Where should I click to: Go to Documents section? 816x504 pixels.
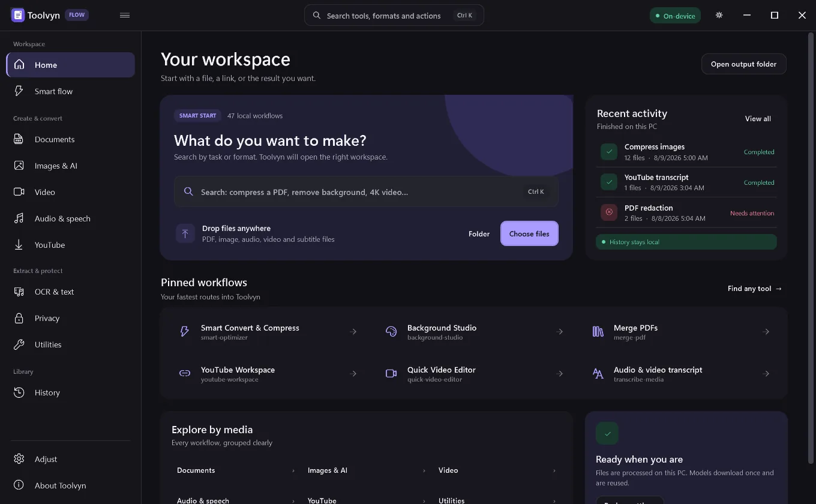click(x=71, y=139)
